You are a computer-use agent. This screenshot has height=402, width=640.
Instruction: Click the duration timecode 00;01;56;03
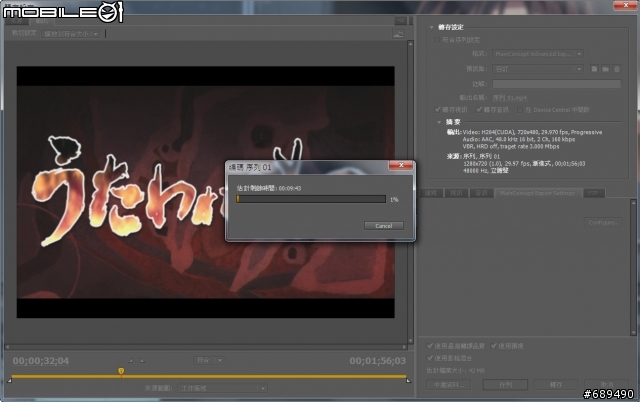pos(378,361)
